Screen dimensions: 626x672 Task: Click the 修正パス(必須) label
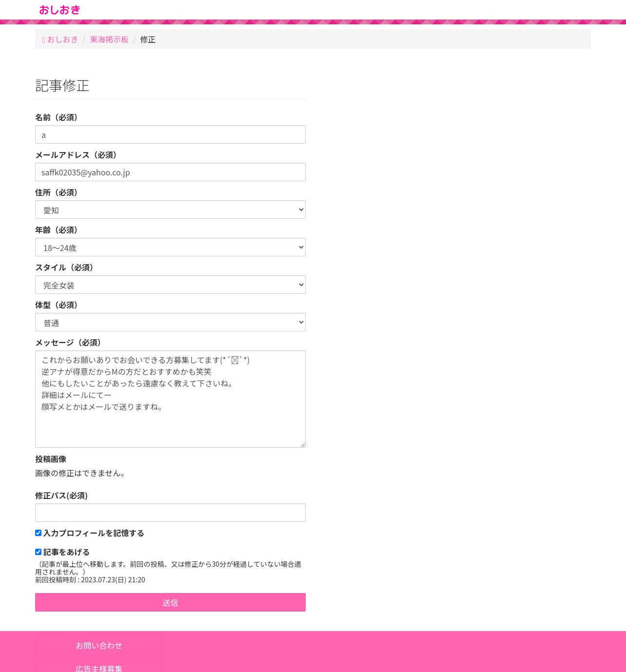61,496
